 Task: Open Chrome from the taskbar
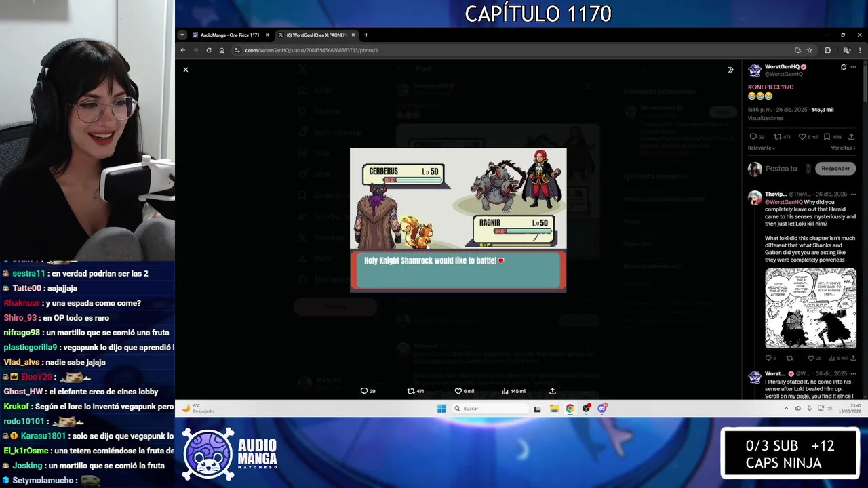click(x=570, y=408)
